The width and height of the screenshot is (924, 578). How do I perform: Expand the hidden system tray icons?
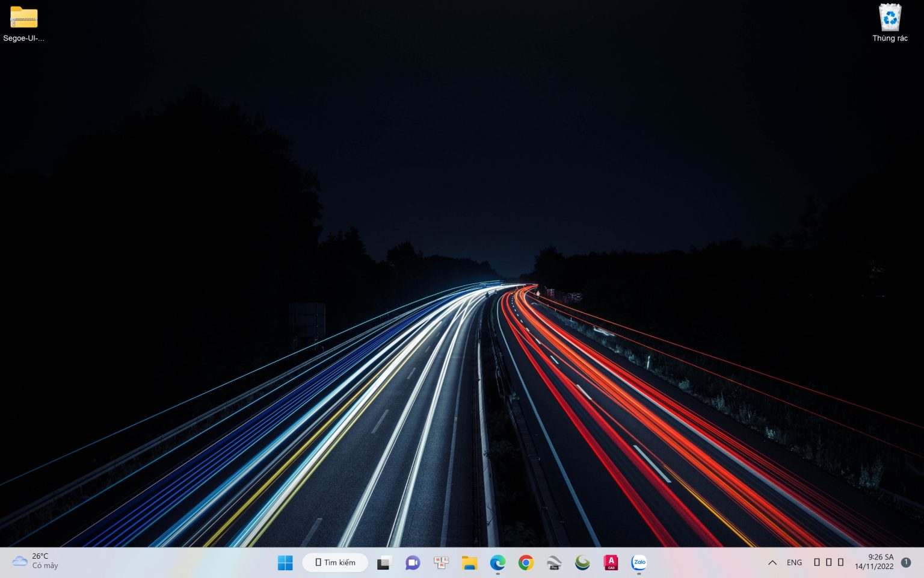tap(772, 563)
